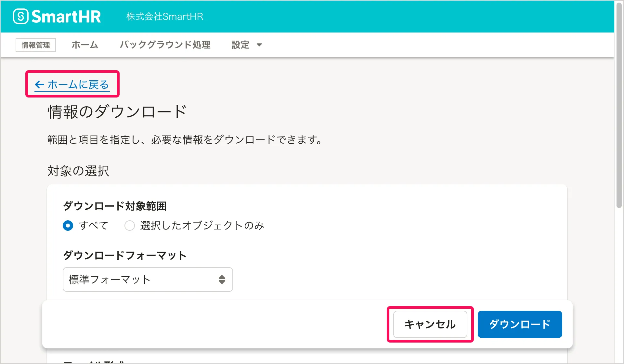Click the 情報のダウンロード page heading
624x364 pixels.
pos(117,112)
